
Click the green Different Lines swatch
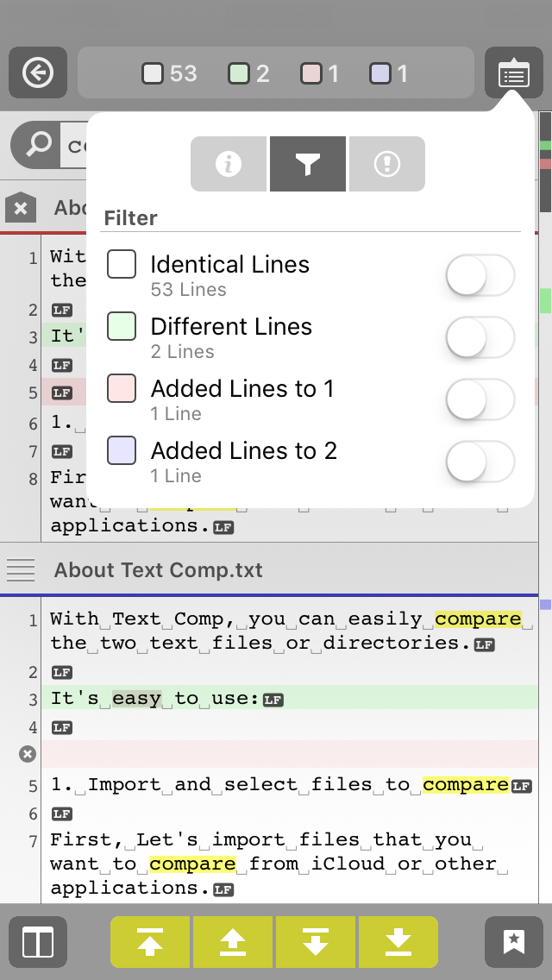coord(122,327)
